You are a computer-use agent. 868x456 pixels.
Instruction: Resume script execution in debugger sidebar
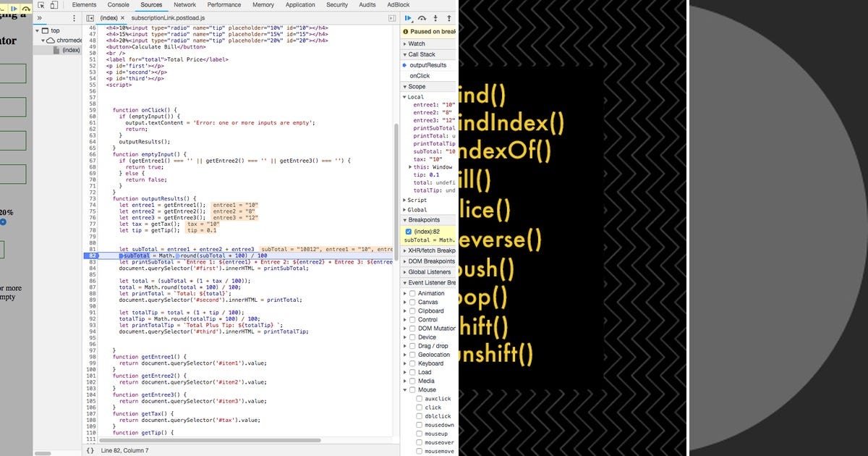409,17
